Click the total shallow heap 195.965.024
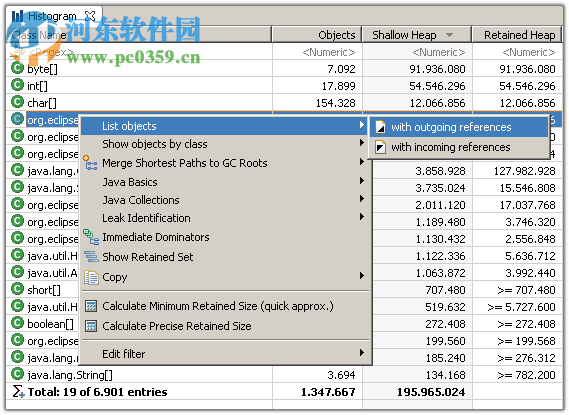This screenshot has width=569, height=415. point(431,392)
